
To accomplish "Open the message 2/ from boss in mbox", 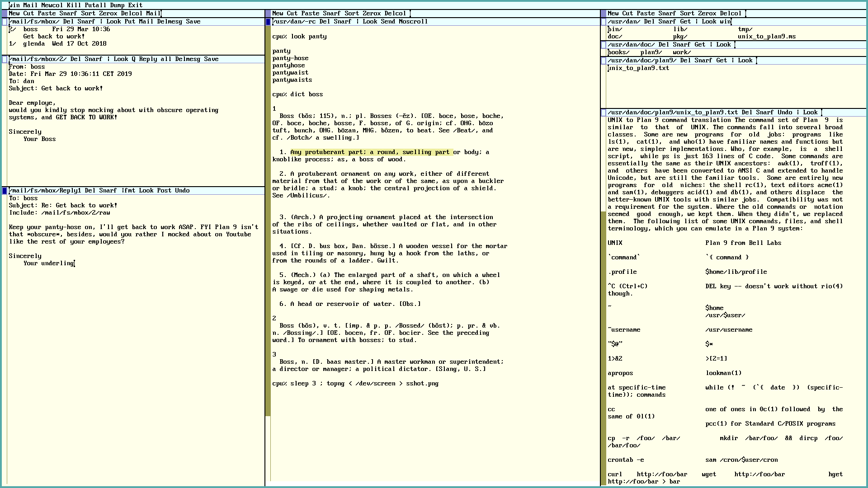I will click(13, 29).
